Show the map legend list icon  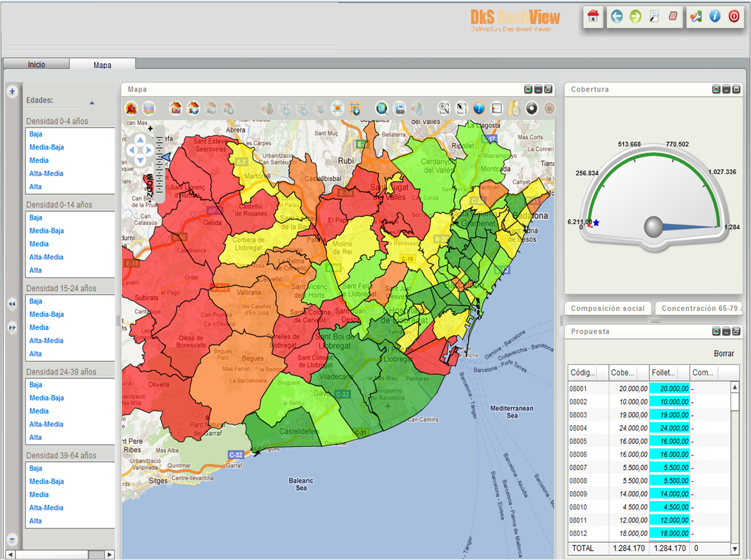coord(497,108)
